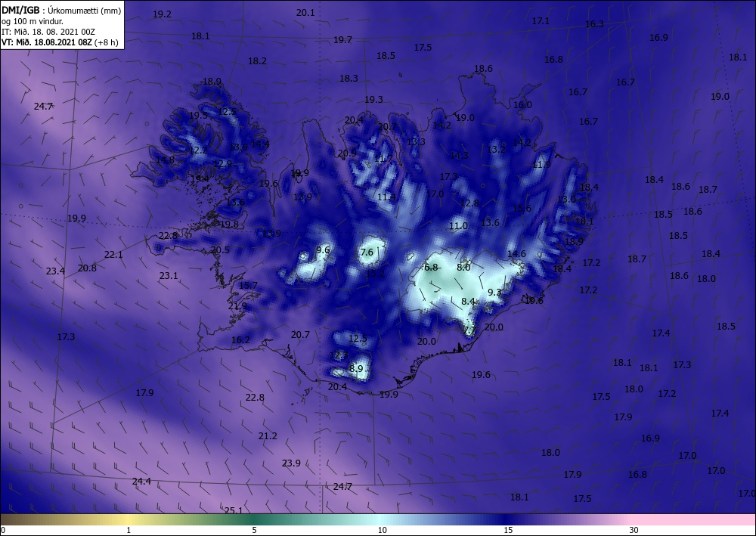Click the map value 21.2
The width and height of the screenshot is (756, 536).
[268, 435]
